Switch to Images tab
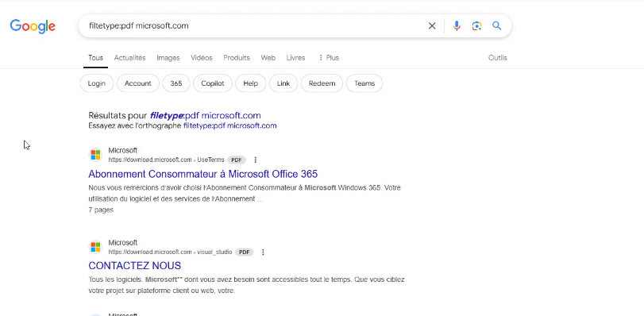644x316 pixels. pyautogui.click(x=168, y=58)
